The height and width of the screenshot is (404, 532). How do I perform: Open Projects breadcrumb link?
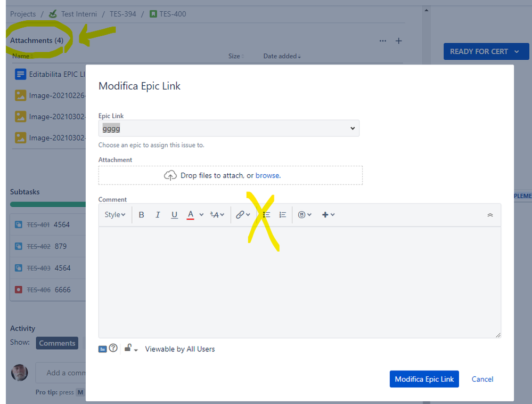pyautogui.click(x=23, y=14)
